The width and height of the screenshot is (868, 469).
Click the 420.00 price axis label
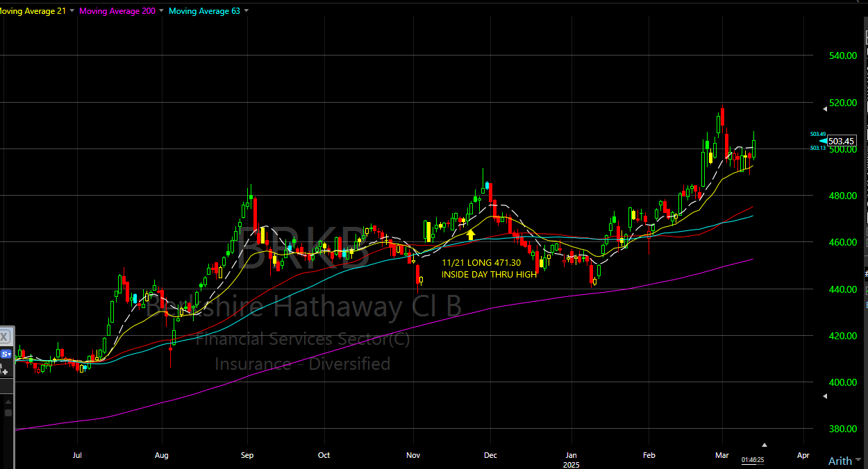click(842, 336)
